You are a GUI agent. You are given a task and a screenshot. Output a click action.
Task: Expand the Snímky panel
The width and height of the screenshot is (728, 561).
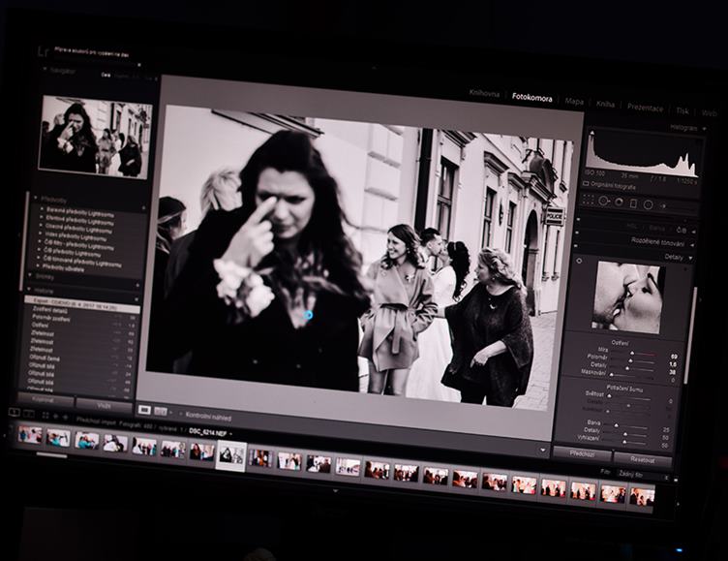click(30, 275)
